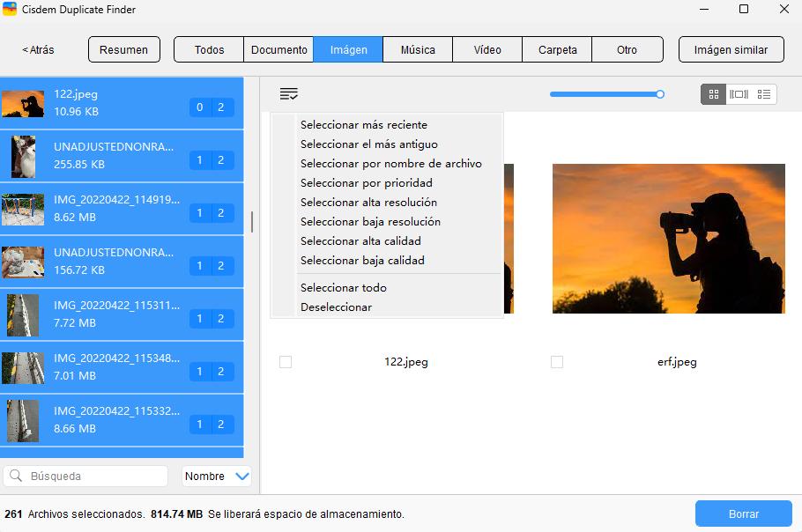The width and height of the screenshot is (802, 532).
Task: Click Deseleccionar in the menu
Action: 338,307
